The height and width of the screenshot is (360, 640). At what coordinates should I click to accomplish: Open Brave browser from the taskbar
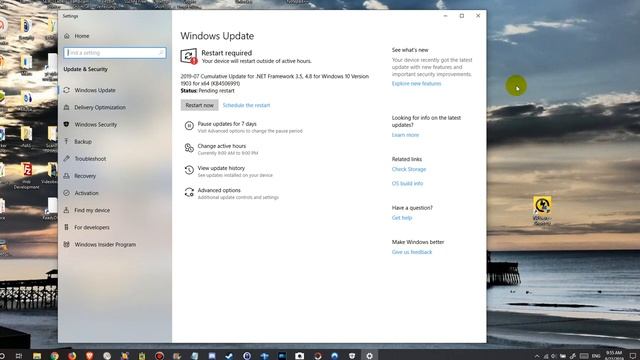89,356
